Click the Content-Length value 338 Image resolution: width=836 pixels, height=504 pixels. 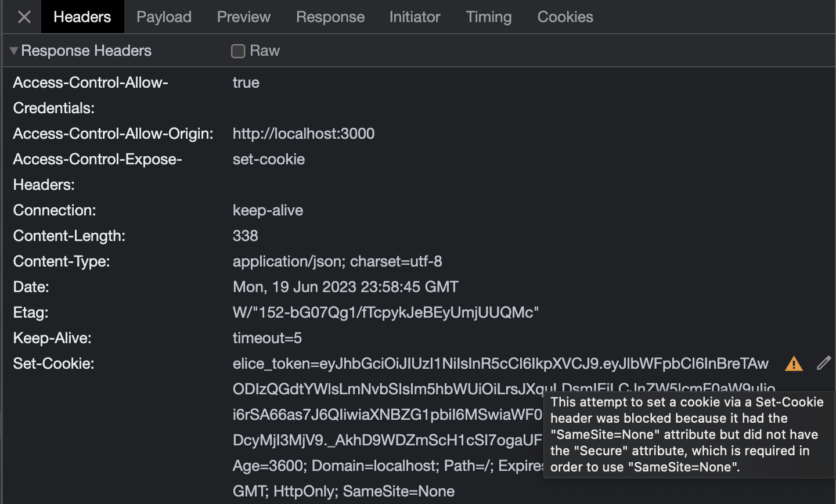point(246,236)
